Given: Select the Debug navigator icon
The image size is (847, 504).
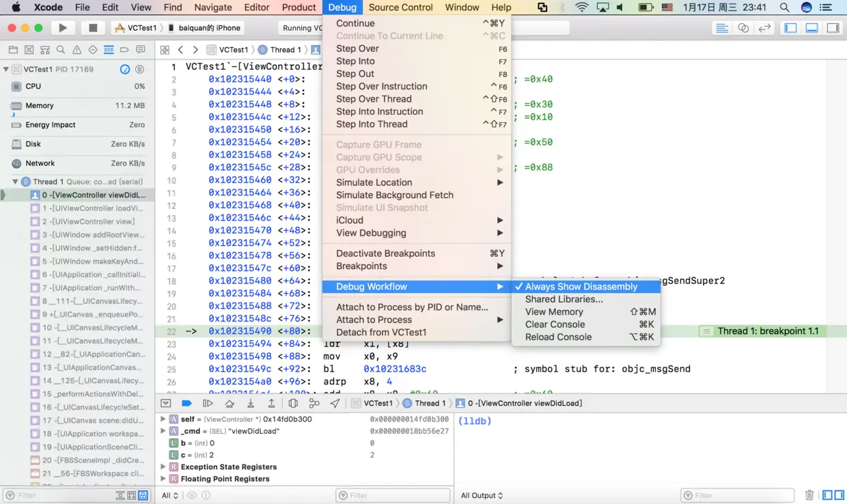Looking at the screenshot, I should point(109,50).
